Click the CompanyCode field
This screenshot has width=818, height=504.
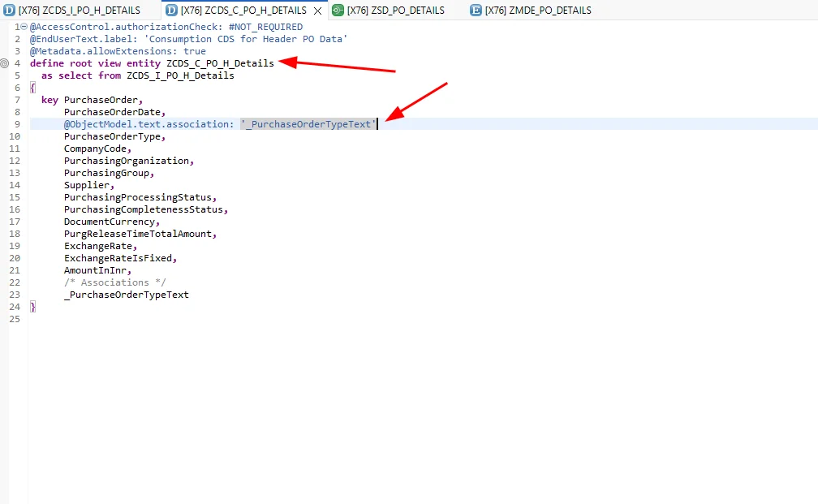(x=95, y=149)
